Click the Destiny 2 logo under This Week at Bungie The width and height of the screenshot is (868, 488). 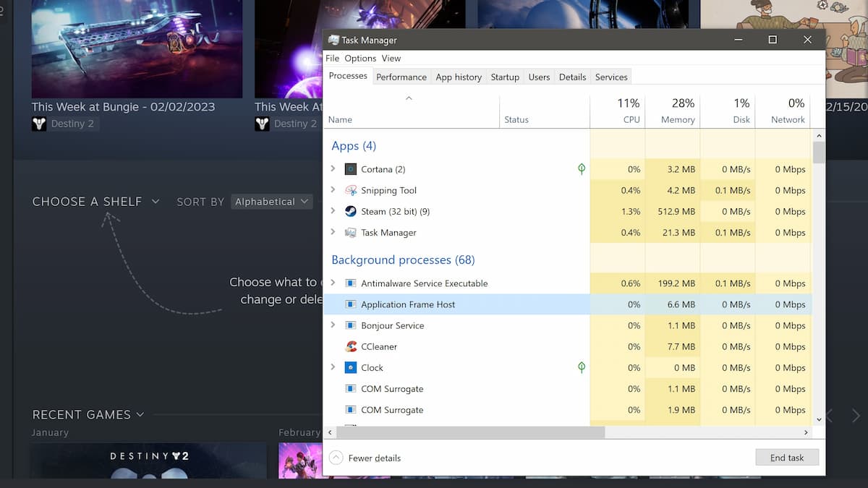pos(39,124)
